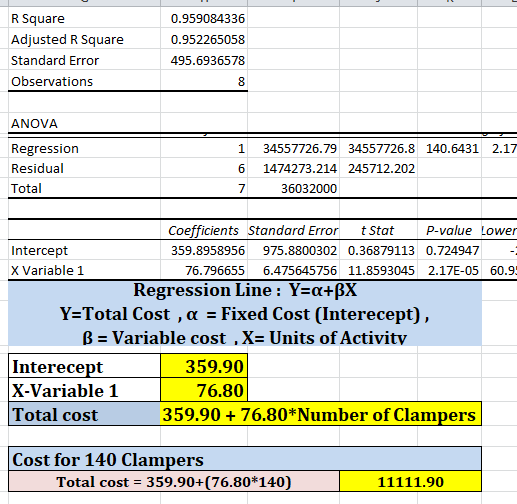Image resolution: width=517 pixels, height=504 pixels.
Task: Select Intercept t Stat 0.36879113
Action: pyautogui.click(x=381, y=251)
